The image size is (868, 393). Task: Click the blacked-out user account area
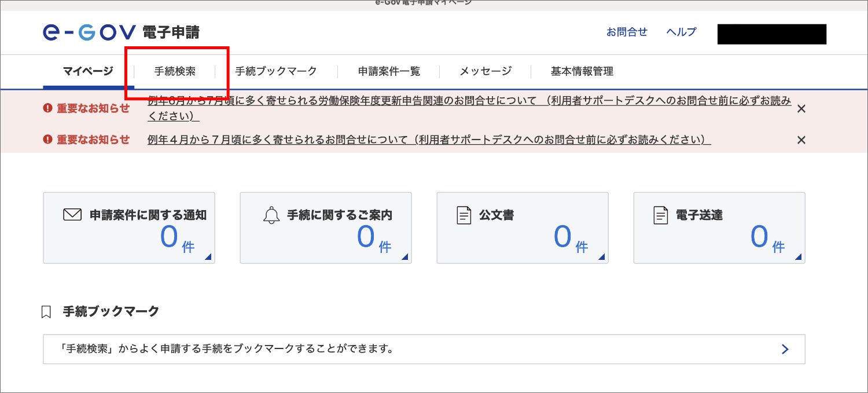(x=772, y=34)
